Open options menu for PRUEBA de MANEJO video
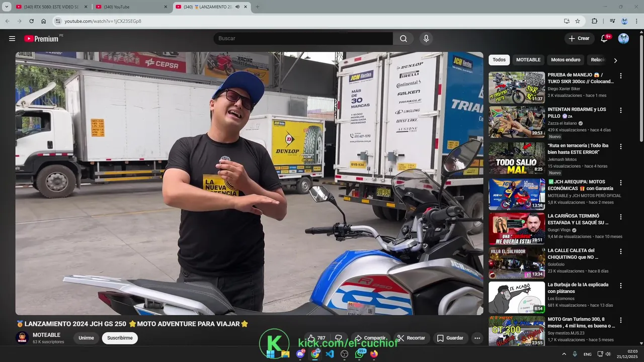The height and width of the screenshot is (362, 644). point(620,76)
